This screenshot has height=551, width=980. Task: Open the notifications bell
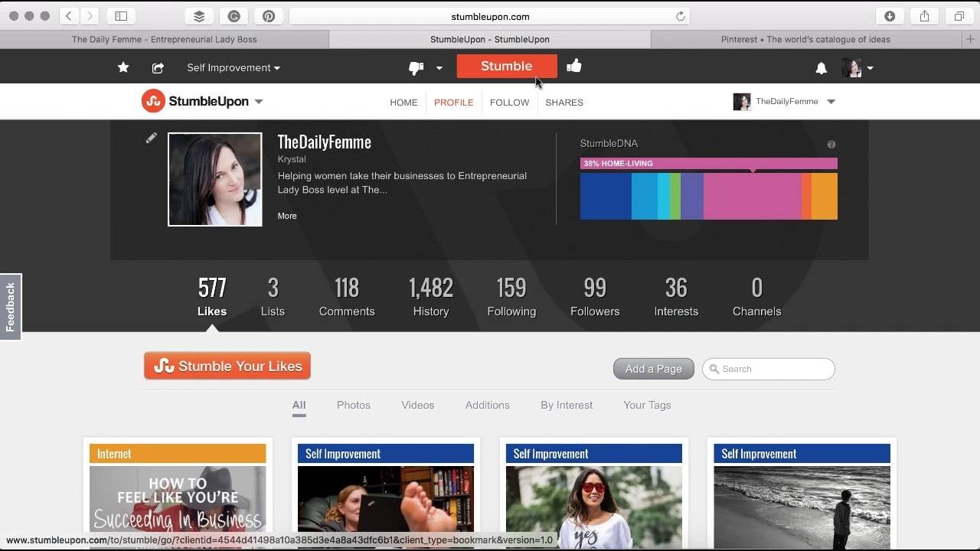tap(821, 68)
